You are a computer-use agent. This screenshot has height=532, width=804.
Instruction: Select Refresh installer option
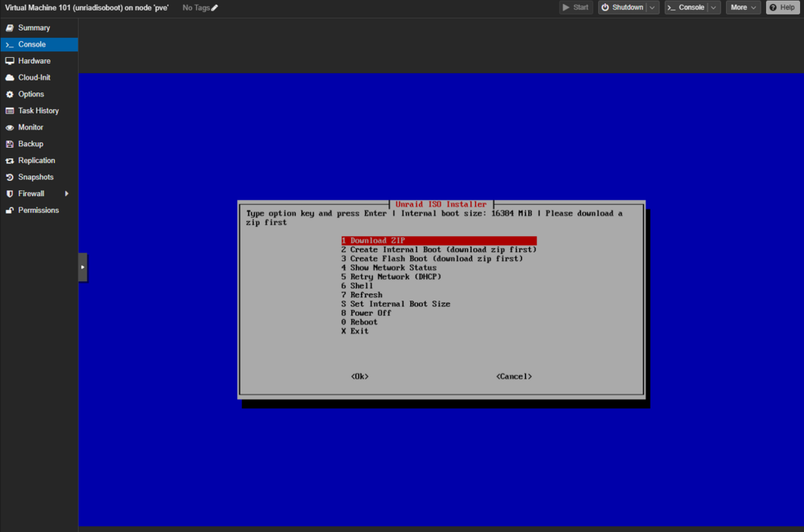pos(362,295)
